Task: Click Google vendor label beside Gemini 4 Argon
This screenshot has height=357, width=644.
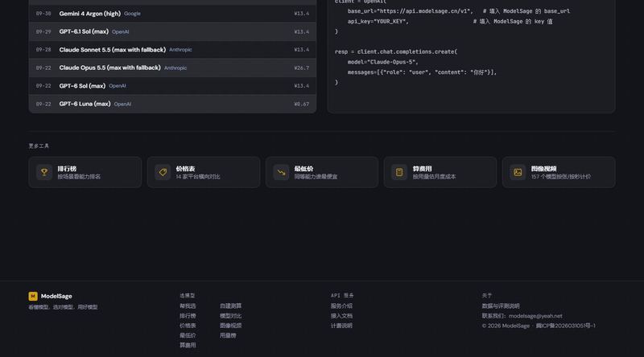Action: tap(132, 14)
